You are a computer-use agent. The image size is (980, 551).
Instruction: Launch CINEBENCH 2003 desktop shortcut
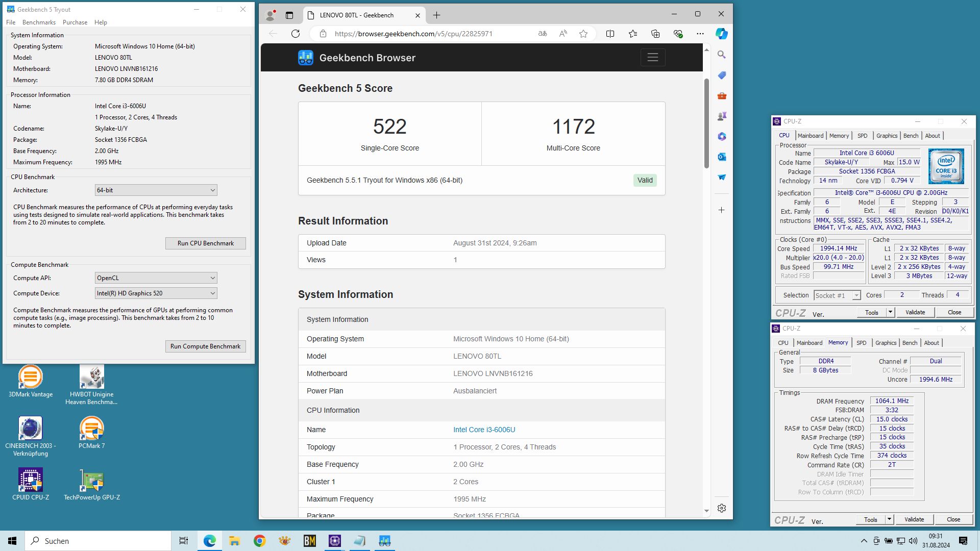[x=31, y=436]
